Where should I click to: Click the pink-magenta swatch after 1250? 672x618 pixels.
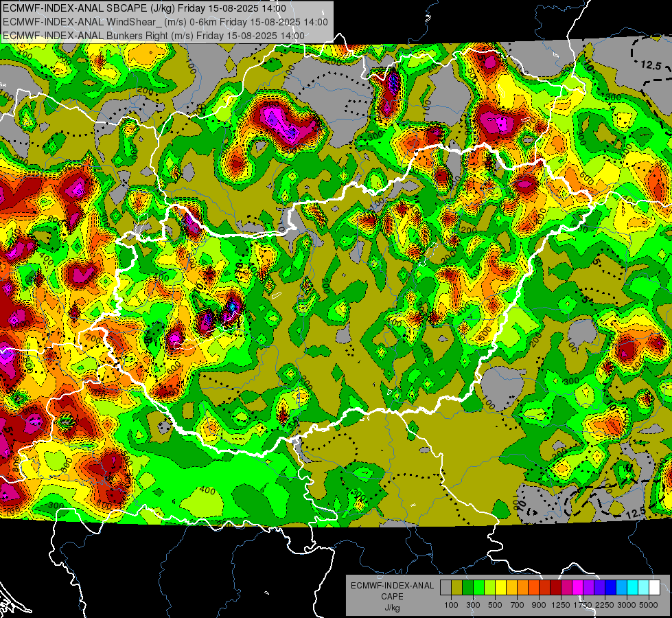(x=566, y=587)
